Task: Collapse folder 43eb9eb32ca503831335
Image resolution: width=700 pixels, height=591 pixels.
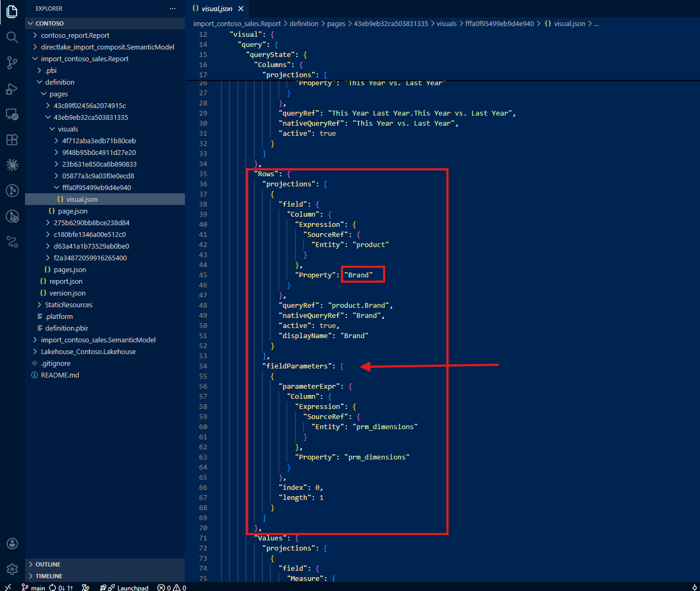Action: click(x=105, y=117)
